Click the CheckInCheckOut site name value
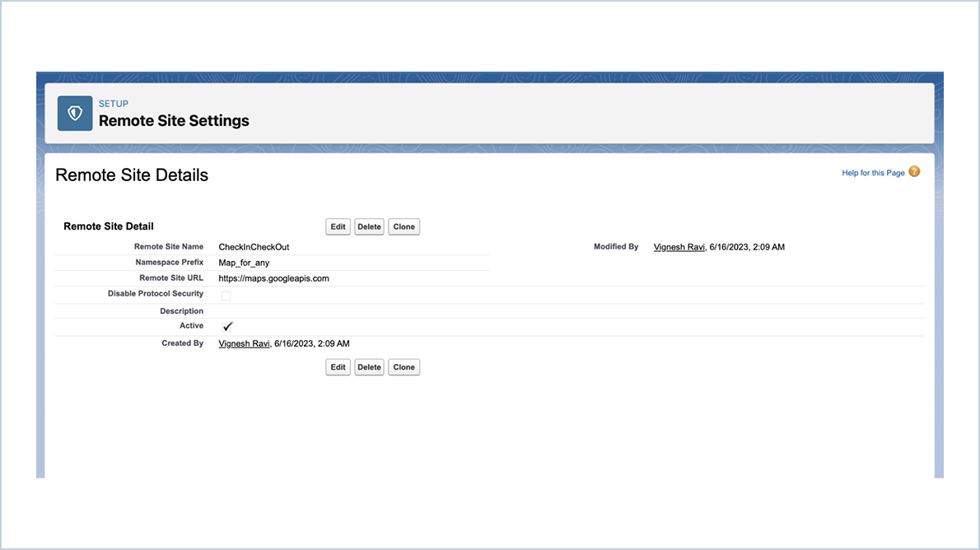 253,246
